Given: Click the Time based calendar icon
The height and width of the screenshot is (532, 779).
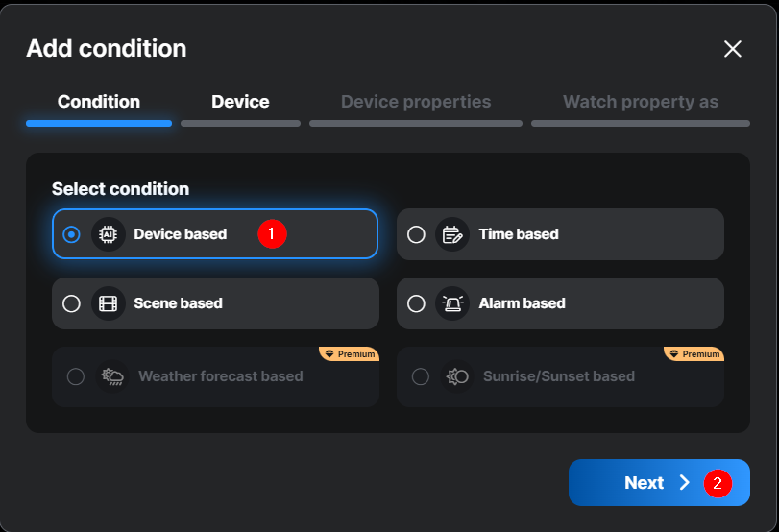Looking at the screenshot, I should 451,234.
